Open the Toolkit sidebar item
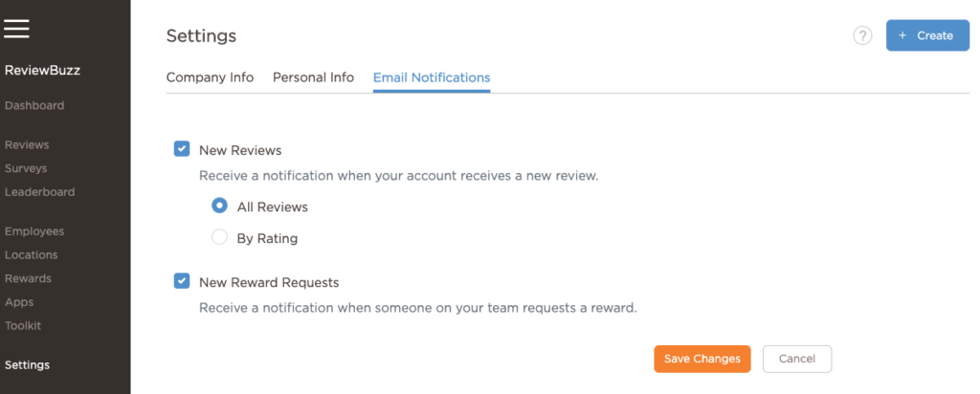The image size is (980, 394). (x=23, y=326)
